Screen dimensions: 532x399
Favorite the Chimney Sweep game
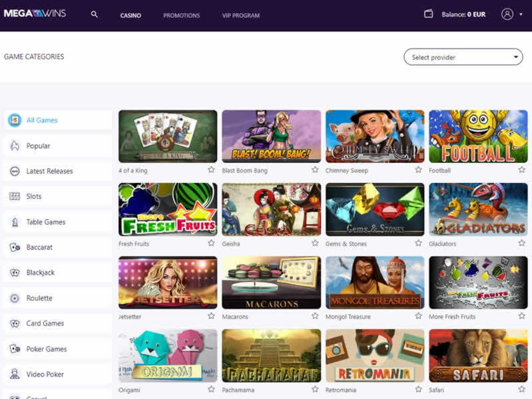coord(419,170)
